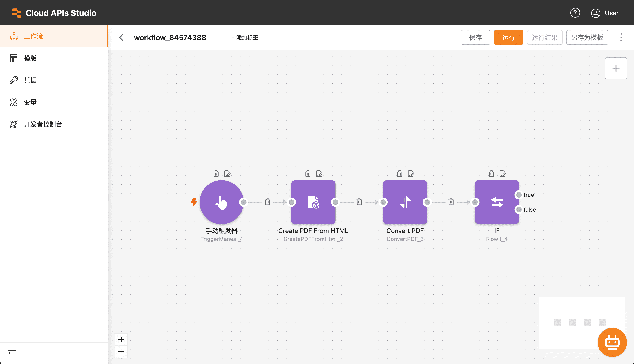Click the IF node false output port
The image size is (634, 364).
[519, 210]
